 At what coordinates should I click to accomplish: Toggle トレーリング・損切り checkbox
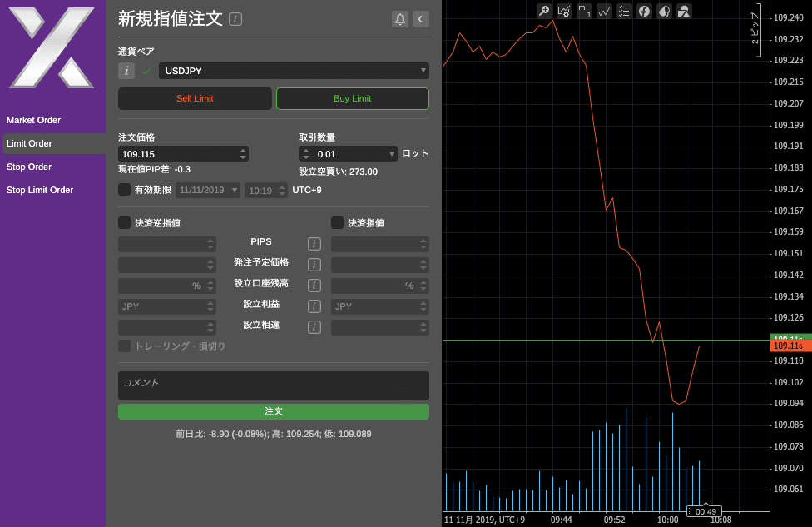click(124, 346)
